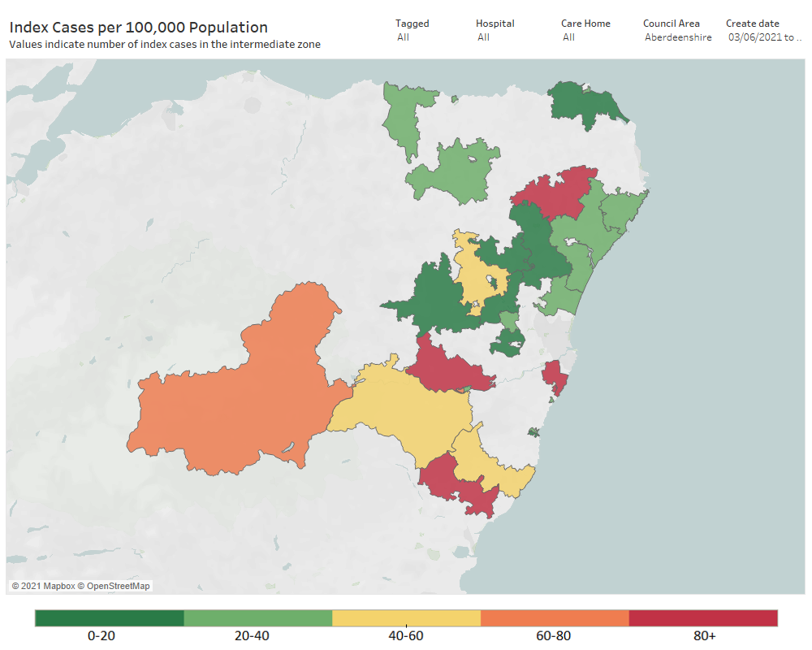Open the Mapbox attribution link
This screenshot has height=650, width=812.
pos(43,586)
